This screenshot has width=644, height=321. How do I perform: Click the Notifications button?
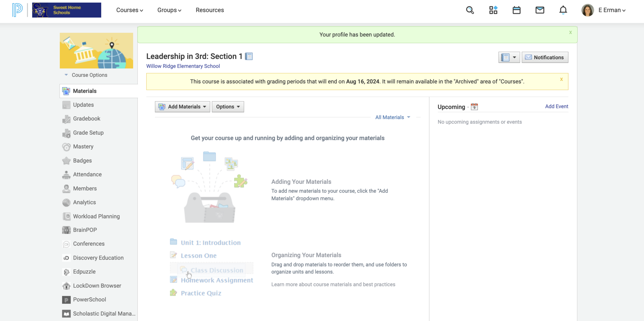[x=545, y=57]
